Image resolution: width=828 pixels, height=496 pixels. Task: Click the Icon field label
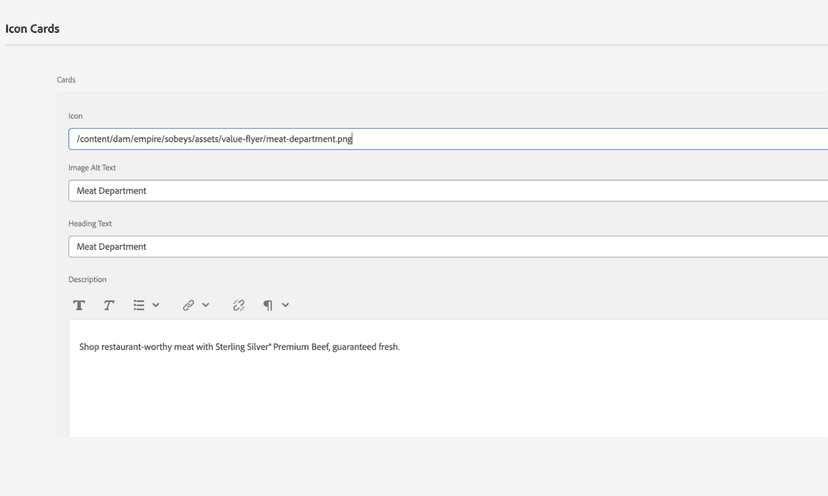click(75, 116)
